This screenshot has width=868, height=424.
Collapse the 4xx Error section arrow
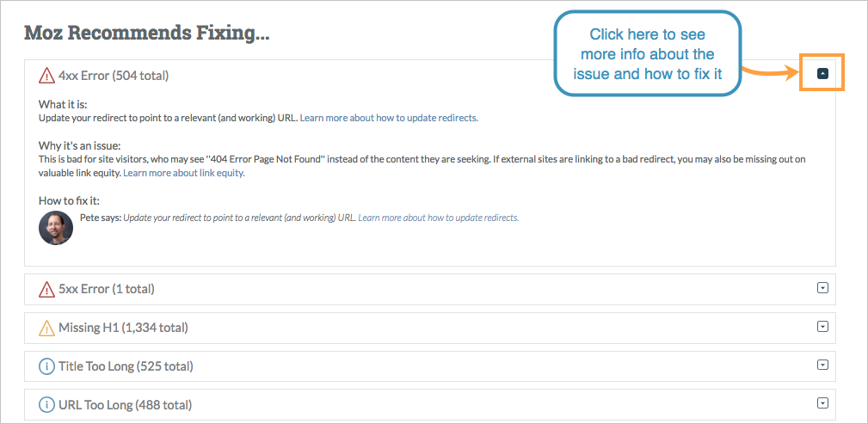822,73
